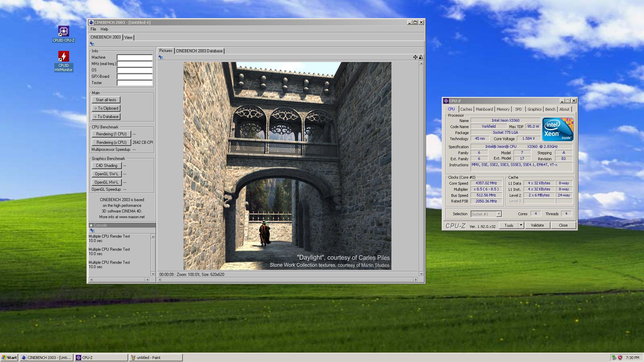Viewport: 644px width, 362px height.
Task: Click the MHz (real freq.) input field
Action: (x=135, y=64)
